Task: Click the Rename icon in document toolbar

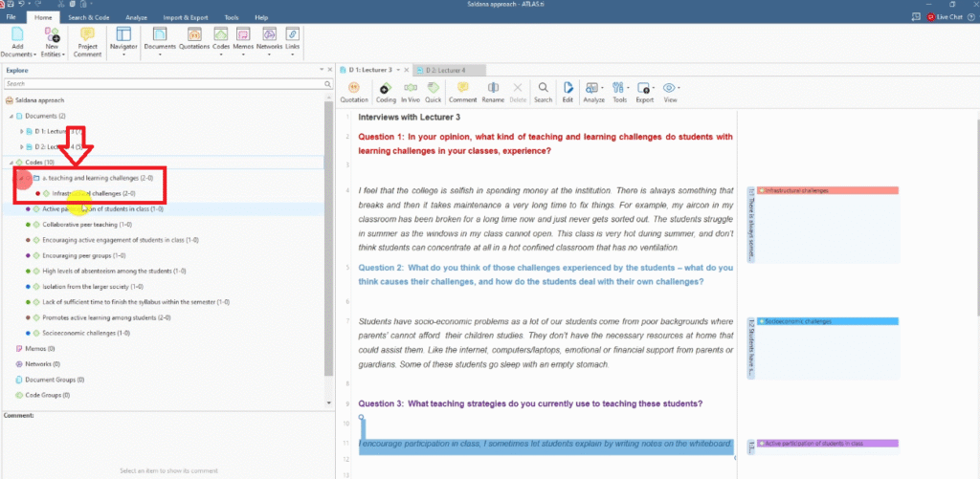Action: [x=493, y=89]
